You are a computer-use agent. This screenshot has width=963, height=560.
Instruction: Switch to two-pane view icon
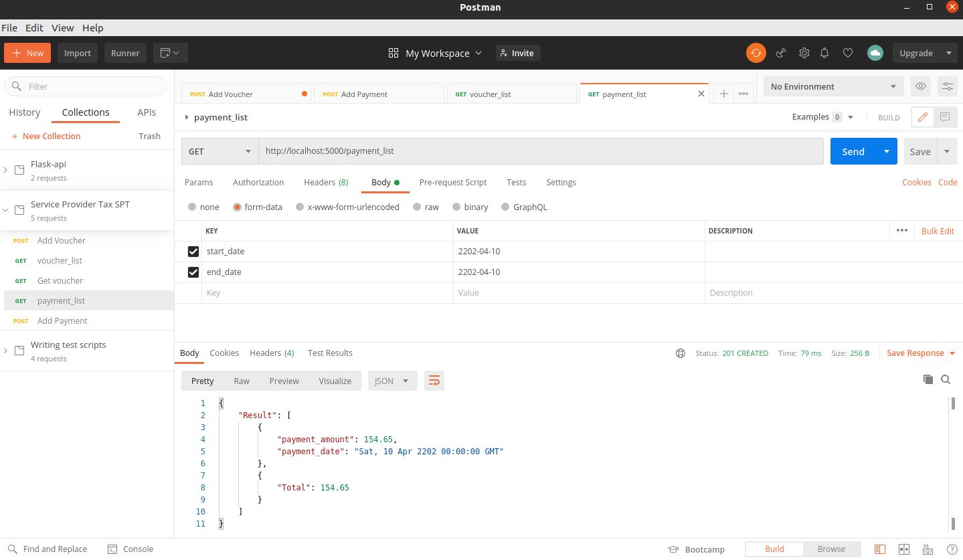pos(904,549)
